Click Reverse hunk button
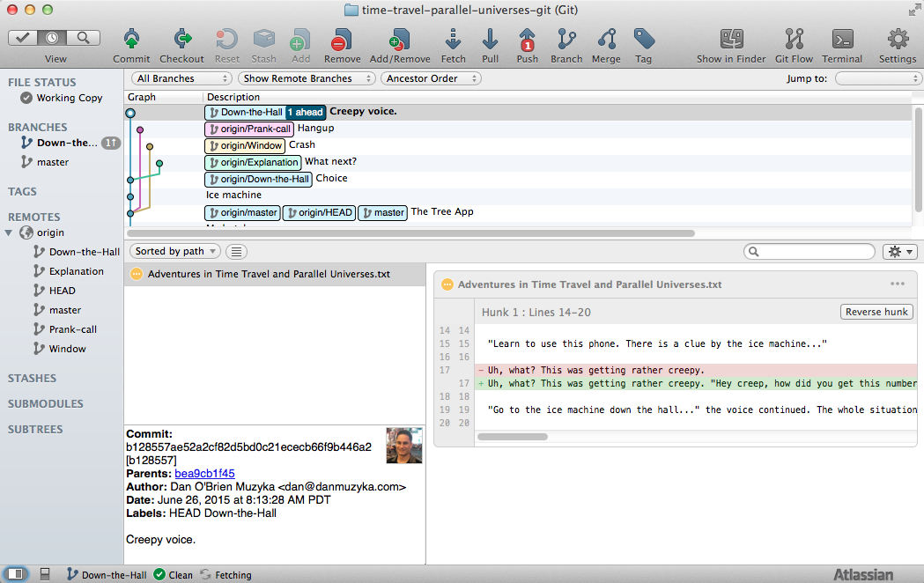 [876, 312]
